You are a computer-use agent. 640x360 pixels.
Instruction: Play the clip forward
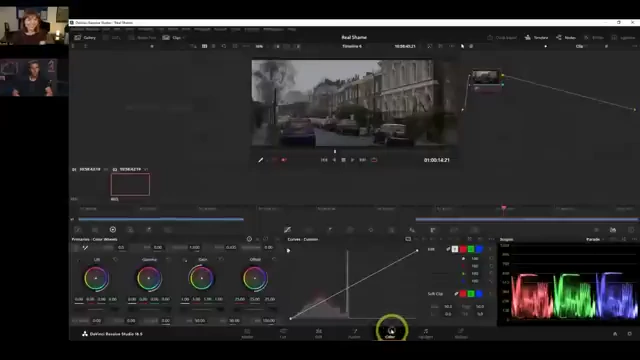pyautogui.click(x=353, y=160)
